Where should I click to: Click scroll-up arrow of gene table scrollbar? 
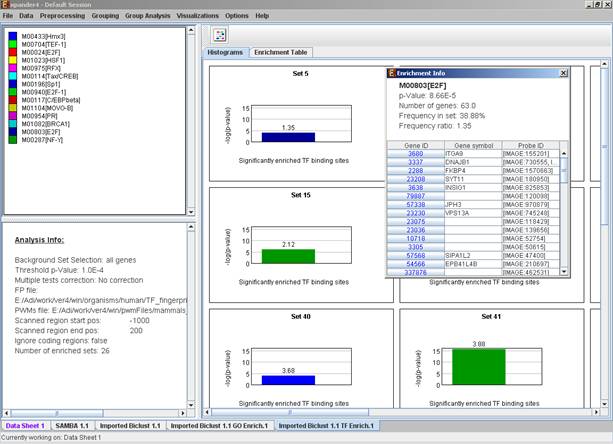564,154
